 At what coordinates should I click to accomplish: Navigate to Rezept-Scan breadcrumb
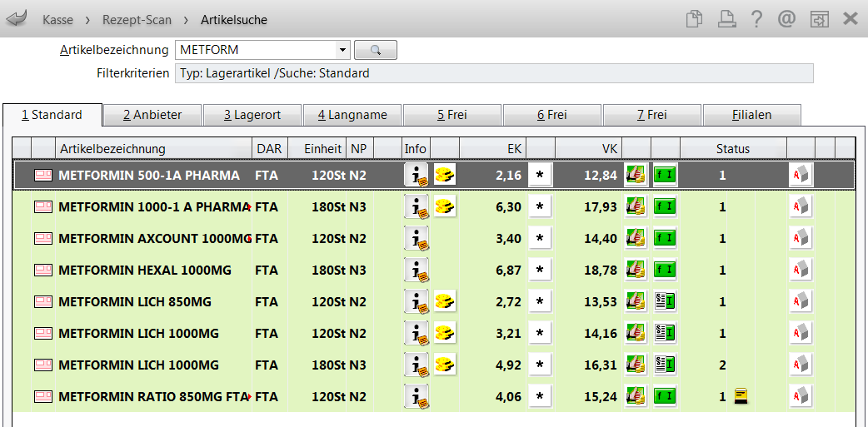click(137, 20)
